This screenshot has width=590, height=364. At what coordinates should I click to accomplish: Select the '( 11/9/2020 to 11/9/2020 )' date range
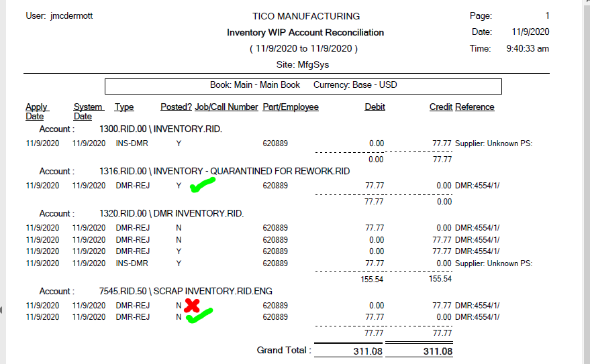(x=303, y=48)
